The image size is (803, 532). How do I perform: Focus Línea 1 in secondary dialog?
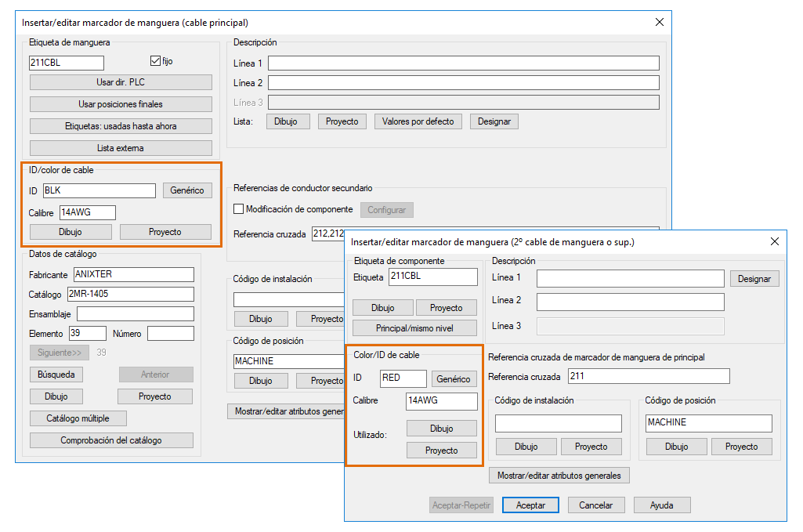coord(631,279)
